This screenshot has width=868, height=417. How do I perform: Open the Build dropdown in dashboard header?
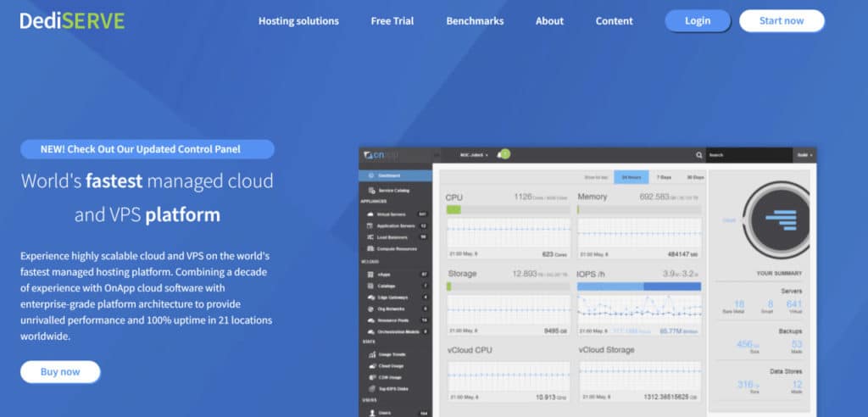pyautogui.click(x=804, y=155)
